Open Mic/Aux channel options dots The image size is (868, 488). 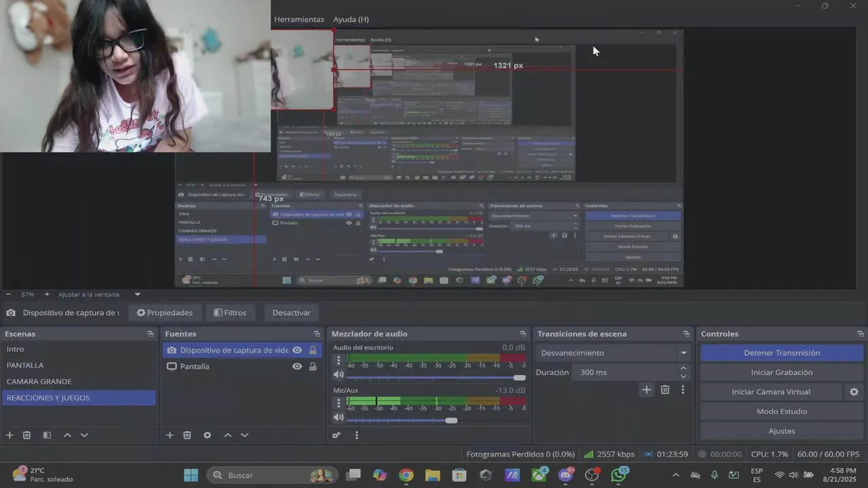339,403
